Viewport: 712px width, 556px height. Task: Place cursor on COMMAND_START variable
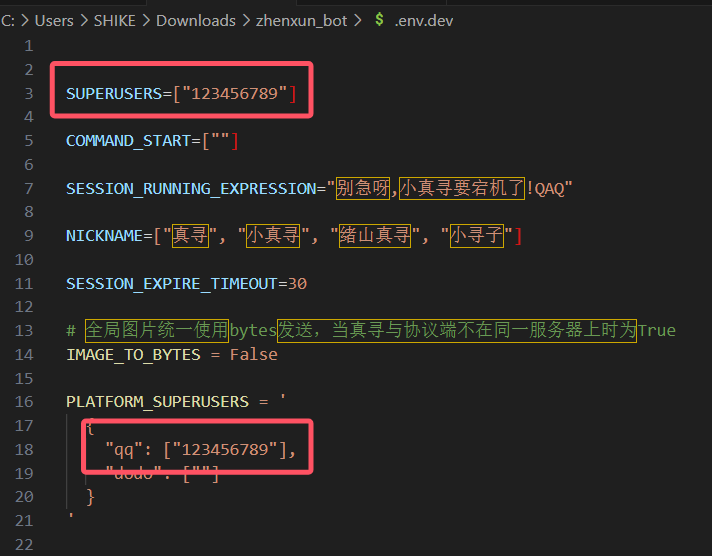pyautogui.click(x=128, y=141)
